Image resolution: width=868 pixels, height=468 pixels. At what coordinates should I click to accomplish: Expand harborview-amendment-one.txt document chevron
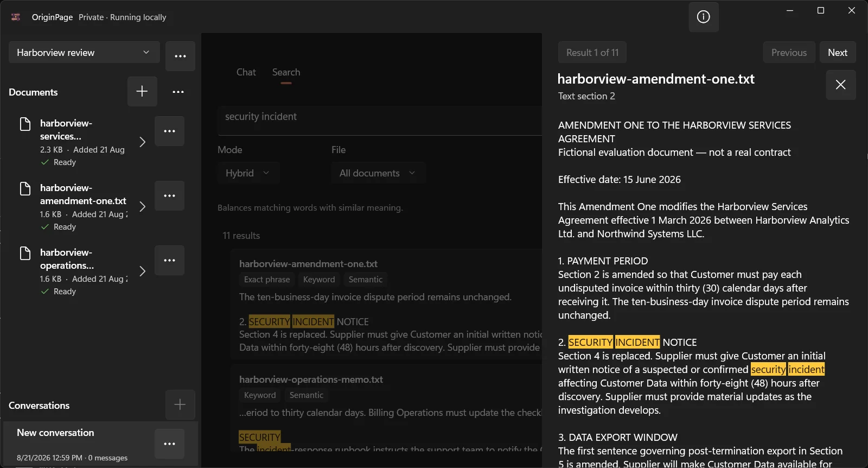(142, 206)
